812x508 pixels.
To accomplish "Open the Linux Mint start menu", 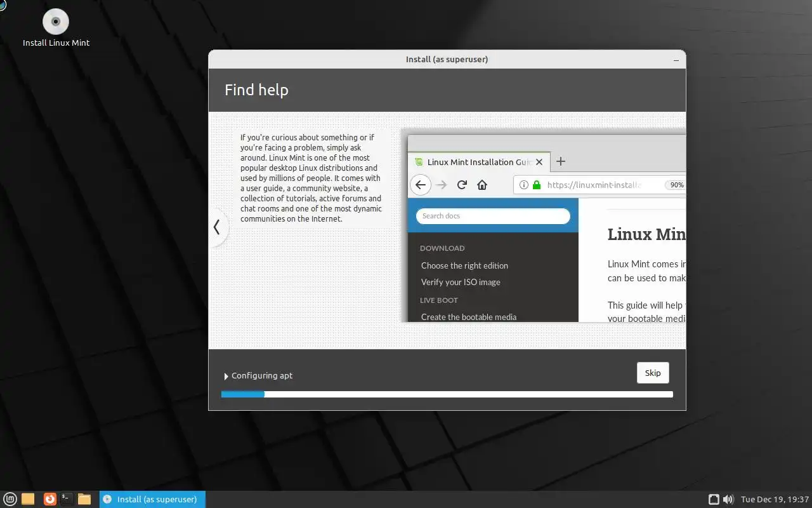I will click(x=10, y=499).
